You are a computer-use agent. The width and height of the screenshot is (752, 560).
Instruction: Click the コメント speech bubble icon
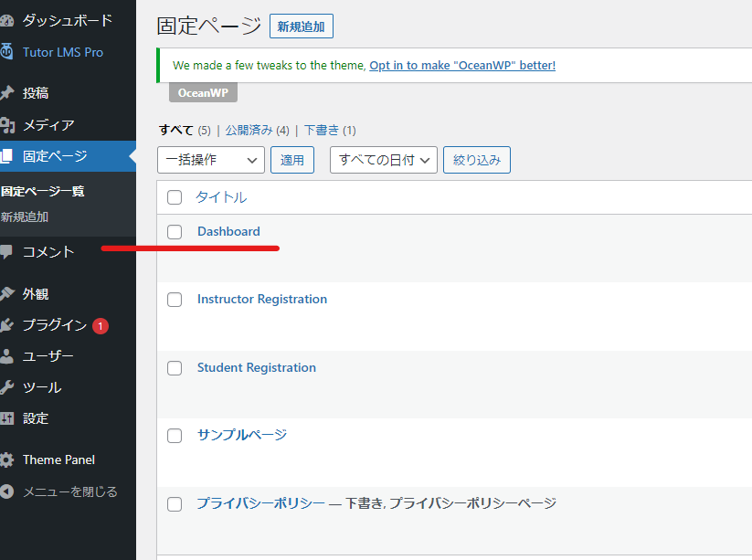tap(6, 252)
